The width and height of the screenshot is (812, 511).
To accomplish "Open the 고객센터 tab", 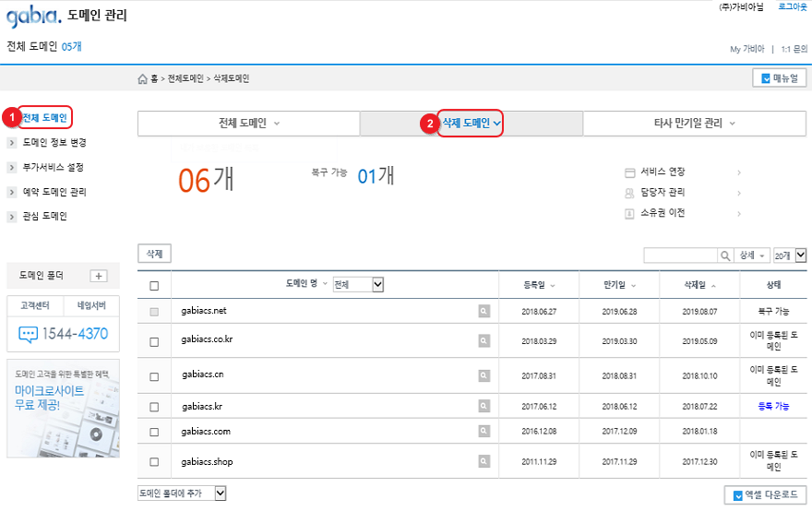I will click(x=35, y=306).
